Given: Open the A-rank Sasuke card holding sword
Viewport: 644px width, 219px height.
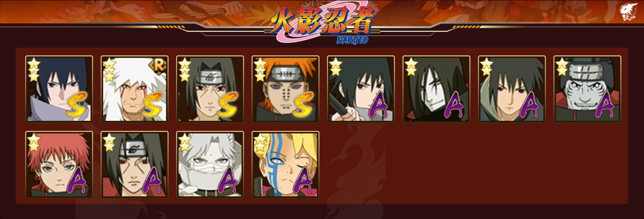Looking at the screenshot, I should 361,89.
